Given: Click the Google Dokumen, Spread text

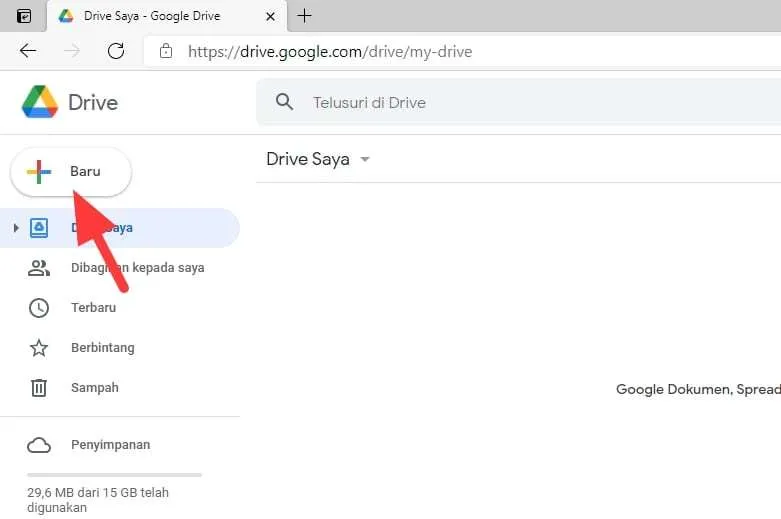Looking at the screenshot, I should coord(698,389).
